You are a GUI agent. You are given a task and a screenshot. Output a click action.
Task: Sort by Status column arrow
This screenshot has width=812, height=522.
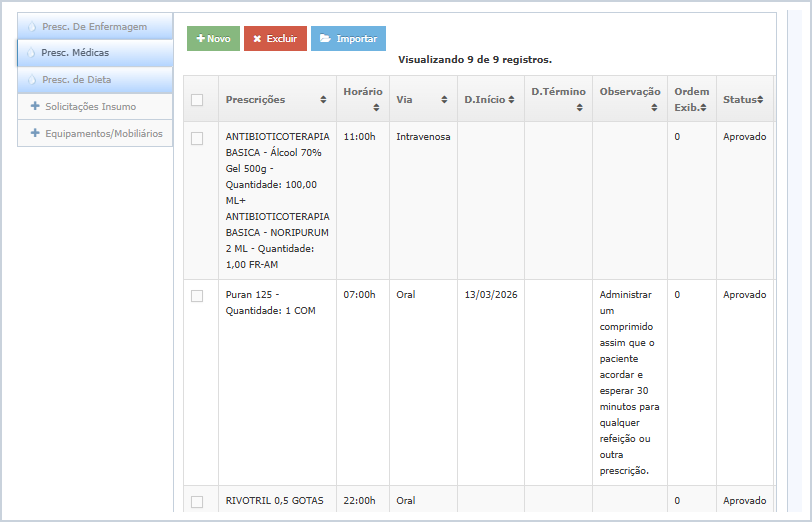point(760,99)
